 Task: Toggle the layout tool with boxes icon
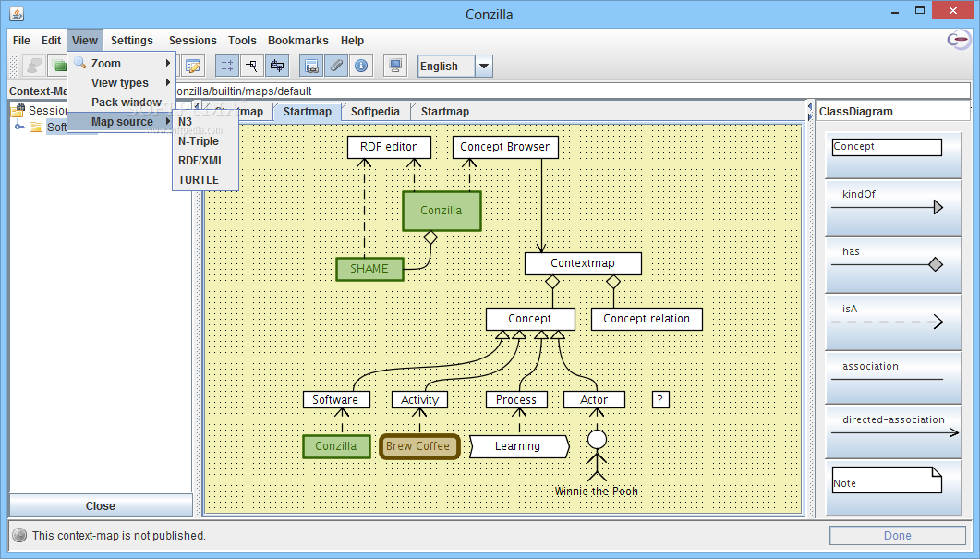point(277,66)
